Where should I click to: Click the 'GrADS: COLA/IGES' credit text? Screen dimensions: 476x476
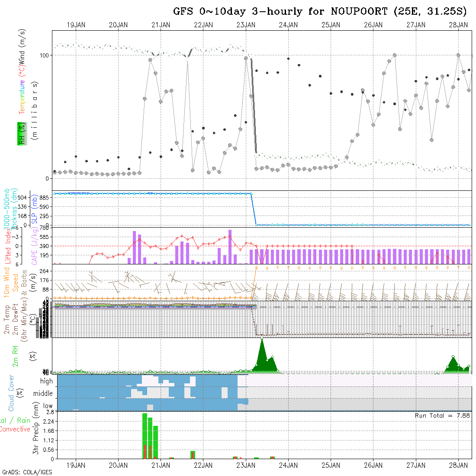(27, 473)
